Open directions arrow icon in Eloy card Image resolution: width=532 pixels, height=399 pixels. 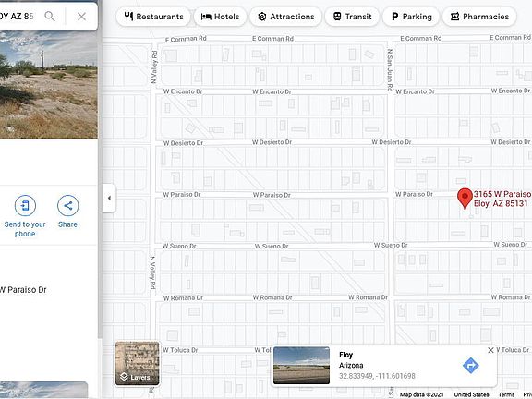click(471, 366)
